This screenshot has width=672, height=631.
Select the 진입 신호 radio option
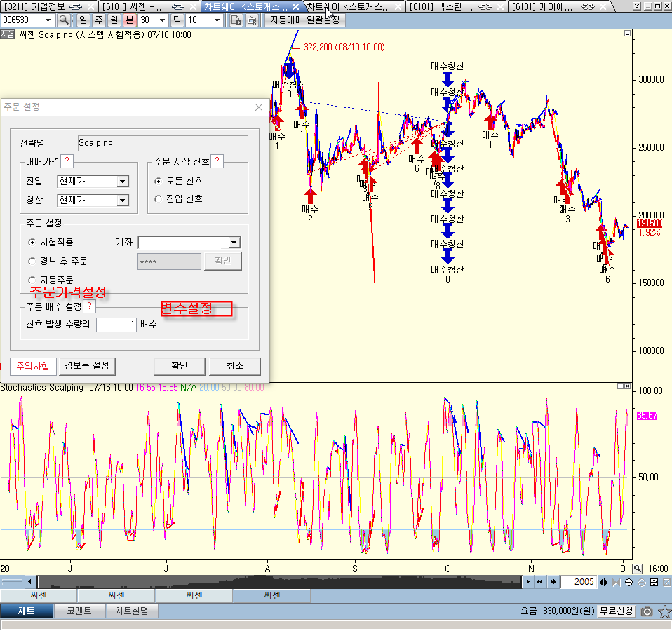click(x=159, y=198)
